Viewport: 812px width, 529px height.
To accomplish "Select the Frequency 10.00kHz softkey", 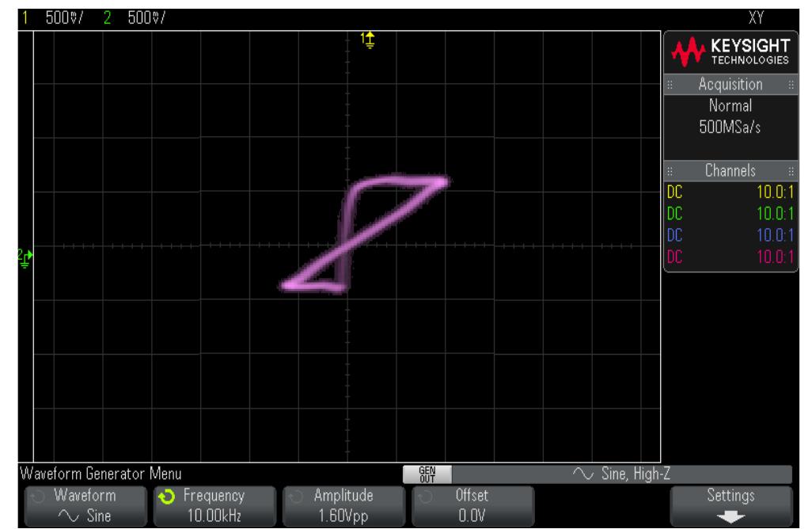I will click(214, 506).
